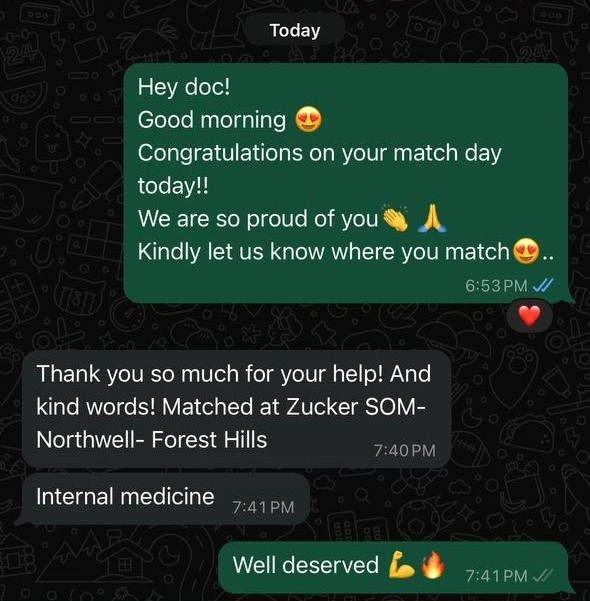Tap the fire emoji in Well deserved
The height and width of the screenshot is (601, 590).
(433, 564)
